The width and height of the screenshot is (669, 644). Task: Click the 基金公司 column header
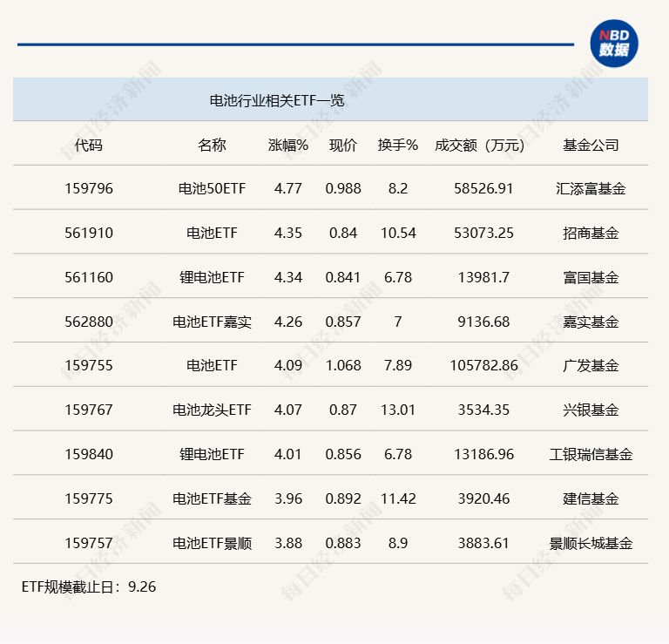[591, 146]
